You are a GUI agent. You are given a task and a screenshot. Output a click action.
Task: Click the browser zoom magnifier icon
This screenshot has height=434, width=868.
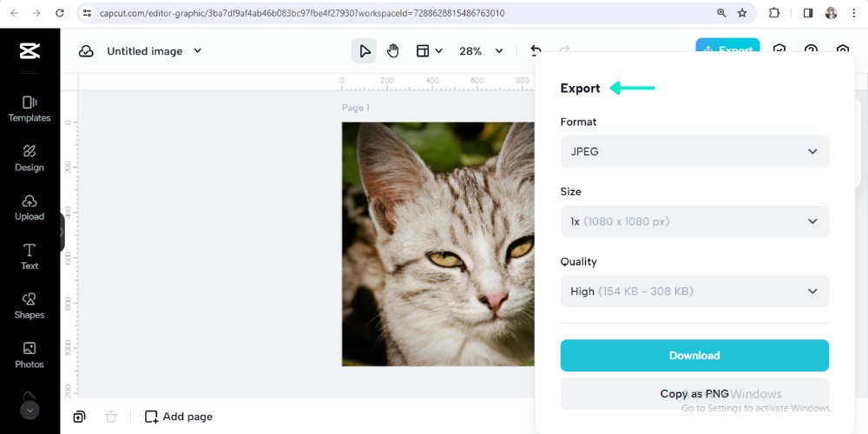pos(721,13)
